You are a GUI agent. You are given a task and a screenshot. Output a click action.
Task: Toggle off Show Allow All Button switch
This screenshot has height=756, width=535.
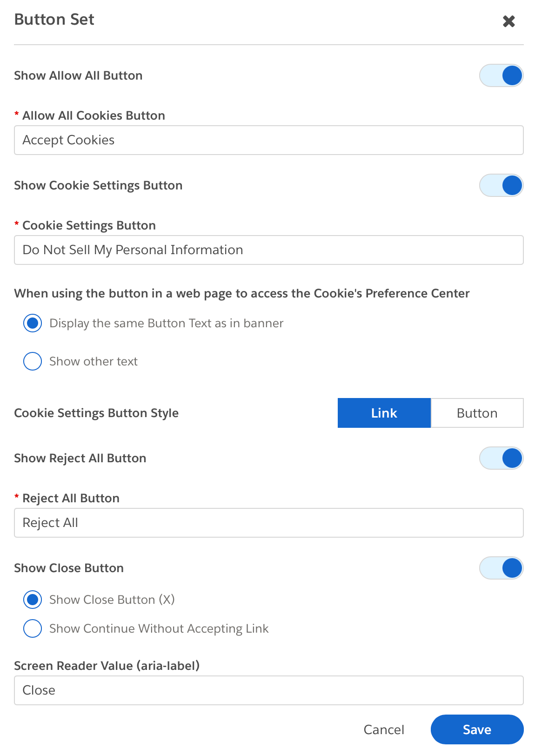(x=502, y=75)
